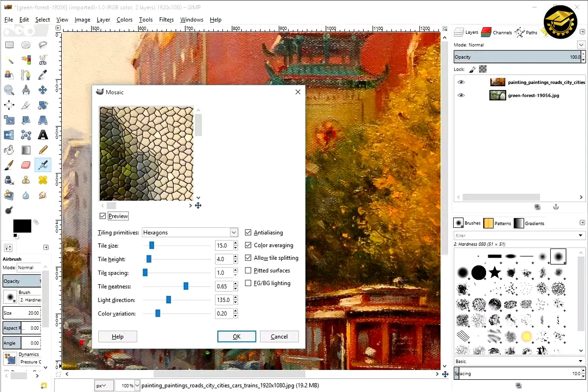Toggle the lock pixels brush icon
Image resolution: width=588 pixels, height=392 pixels.
472,70
